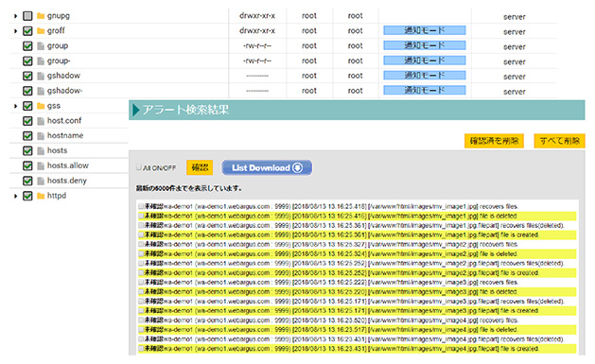This screenshot has height=364, width=595.
Task: Click the hosts file icon
Action: (x=41, y=151)
